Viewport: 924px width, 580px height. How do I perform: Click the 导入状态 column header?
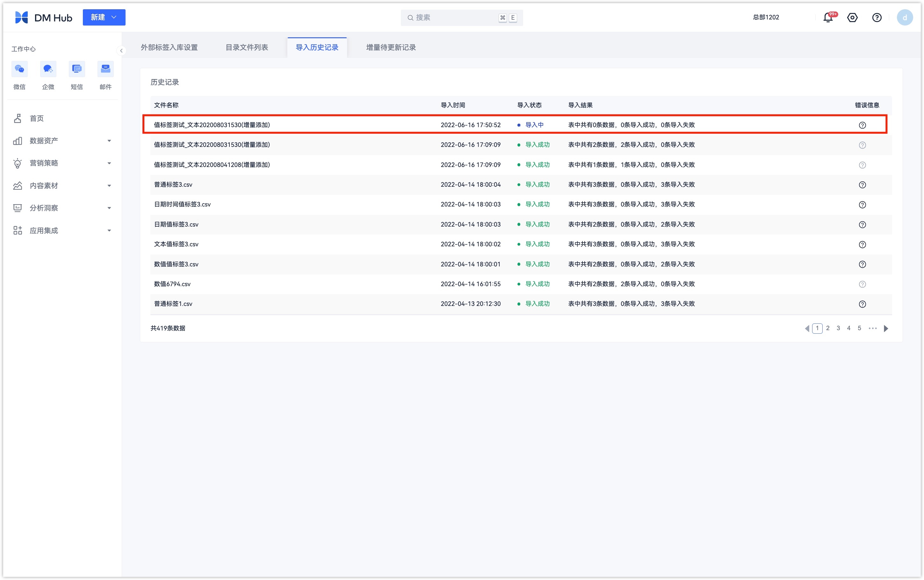pos(529,105)
